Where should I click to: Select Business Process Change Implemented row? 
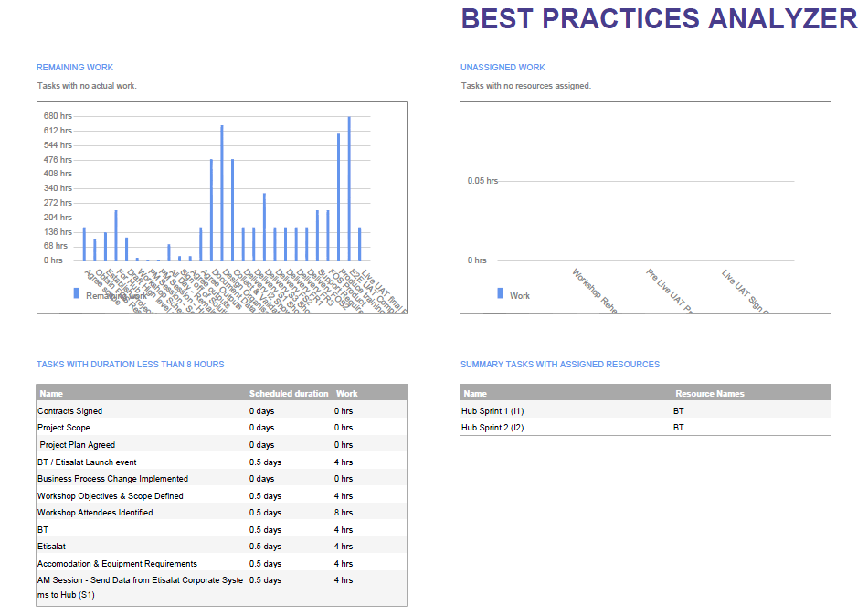pos(112,479)
